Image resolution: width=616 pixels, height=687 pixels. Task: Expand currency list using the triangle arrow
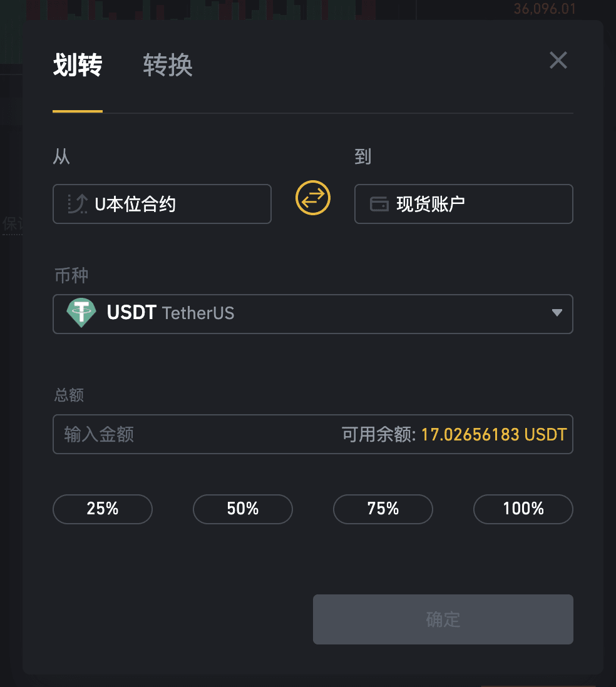[557, 313]
